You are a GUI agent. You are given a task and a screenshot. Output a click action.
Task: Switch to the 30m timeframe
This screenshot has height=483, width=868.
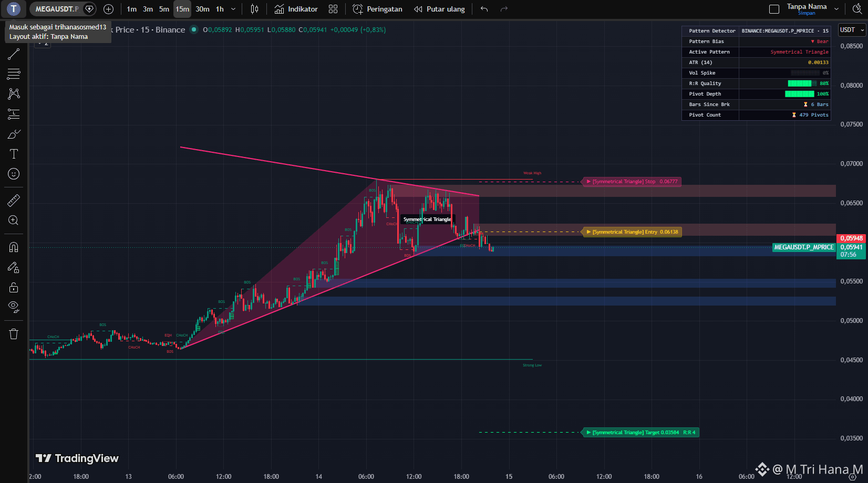202,9
